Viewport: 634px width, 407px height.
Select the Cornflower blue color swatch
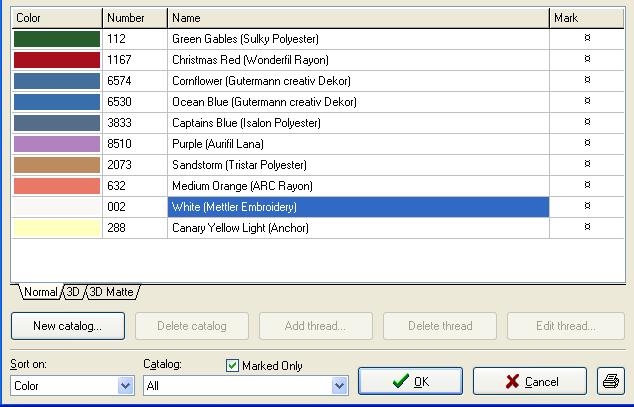57,81
